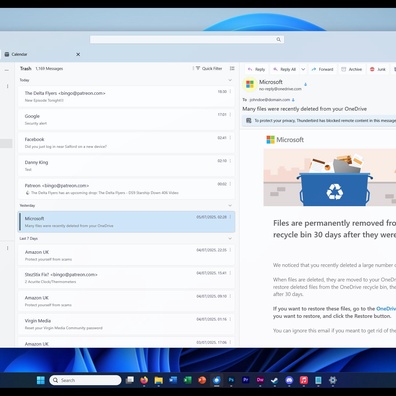
Task: Open the sidebar menu beside the Today group
Action: pyautogui.click(x=7, y=86)
